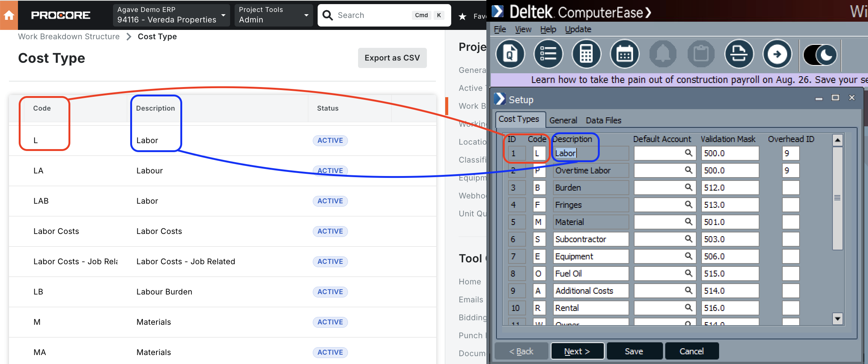Click the Default Account lookup icon for Rental
Image resolution: width=868 pixels, height=364 pixels.
click(688, 308)
